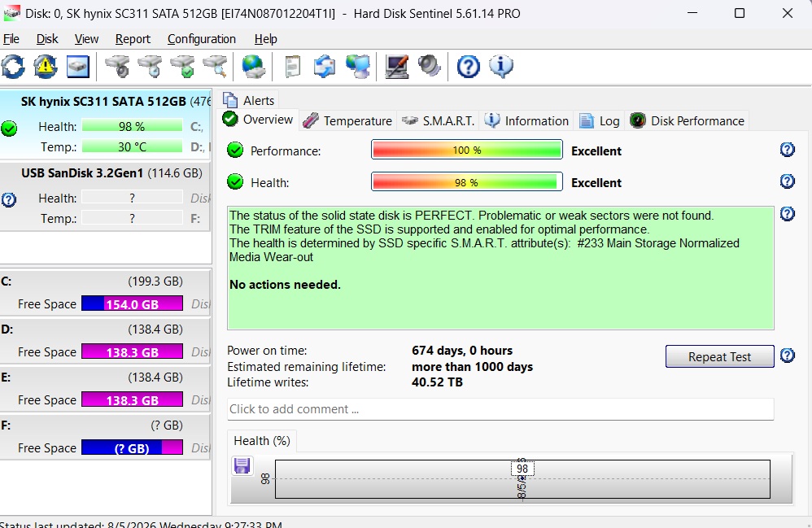
Task: Click the hard disk with magnifier icon
Action: tap(216, 67)
